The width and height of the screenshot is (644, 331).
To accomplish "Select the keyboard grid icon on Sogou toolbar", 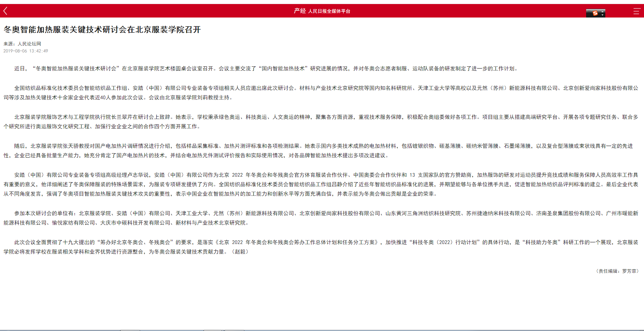I will pyautogui.click(x=589, y=13).
